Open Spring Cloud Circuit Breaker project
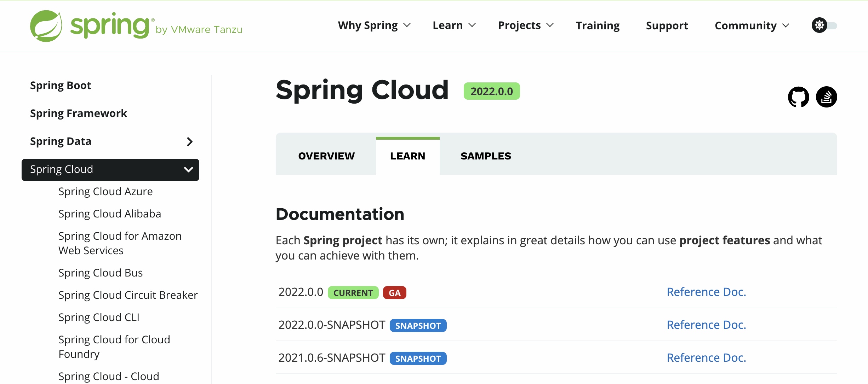Screen dimensions: 868x384 tap(128, 295)
